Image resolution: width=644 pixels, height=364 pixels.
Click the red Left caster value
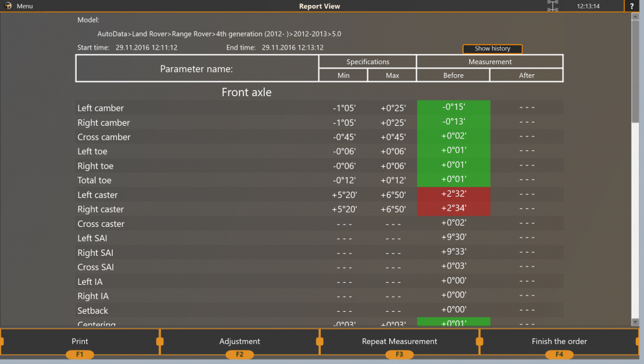tap(453, 195)
